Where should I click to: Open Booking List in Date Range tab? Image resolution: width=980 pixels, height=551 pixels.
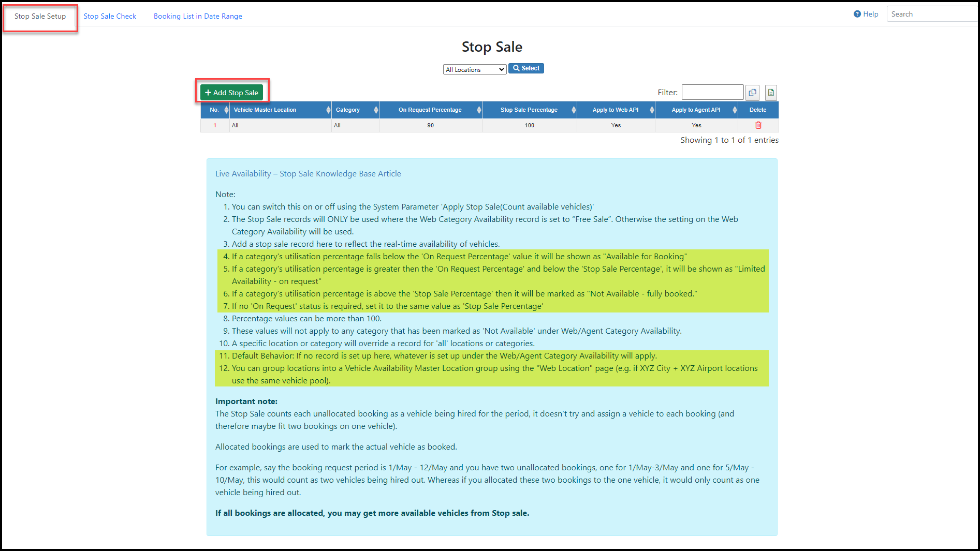(x=198, y=16)
